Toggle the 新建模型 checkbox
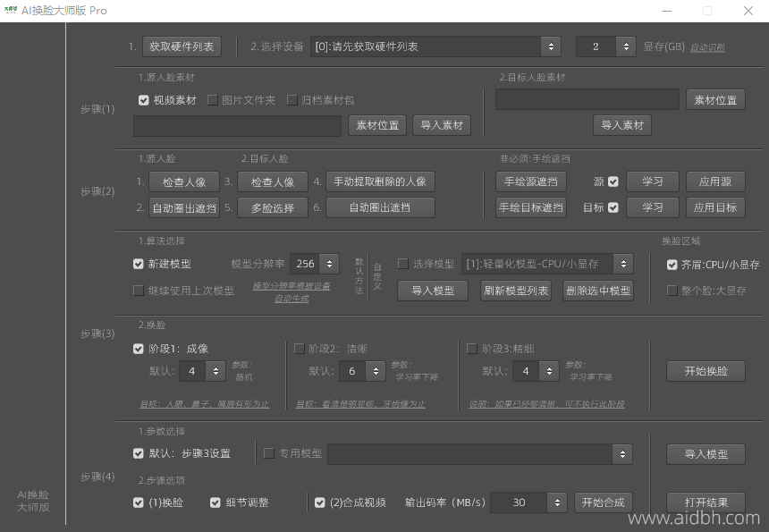 pyautogui.click(x=139, y=264)
